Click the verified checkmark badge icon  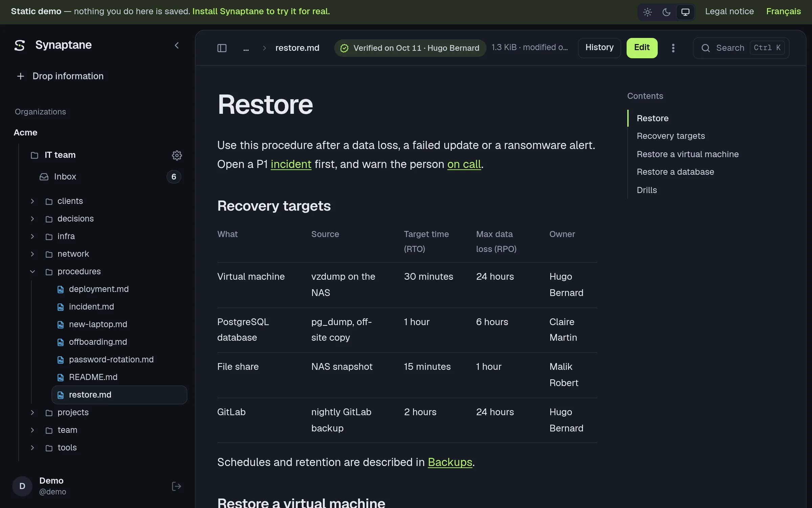click(x=344, y=48)
